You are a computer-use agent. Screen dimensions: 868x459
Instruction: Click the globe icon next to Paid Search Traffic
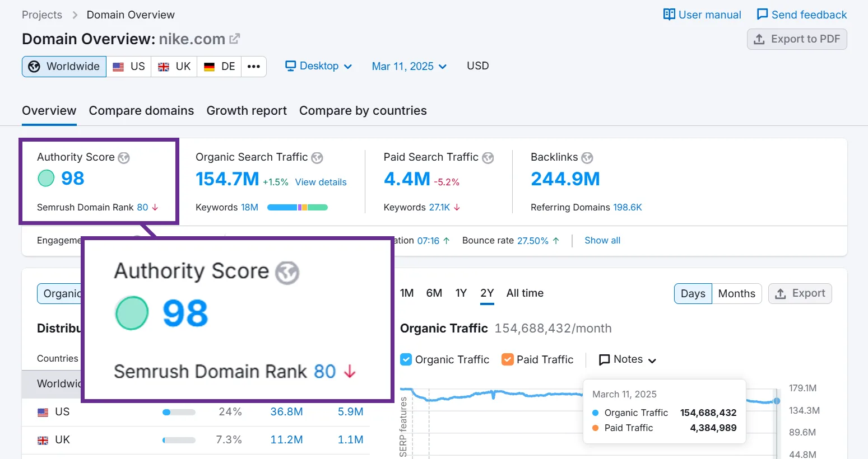pyautogui.click(x=488, y=158)
